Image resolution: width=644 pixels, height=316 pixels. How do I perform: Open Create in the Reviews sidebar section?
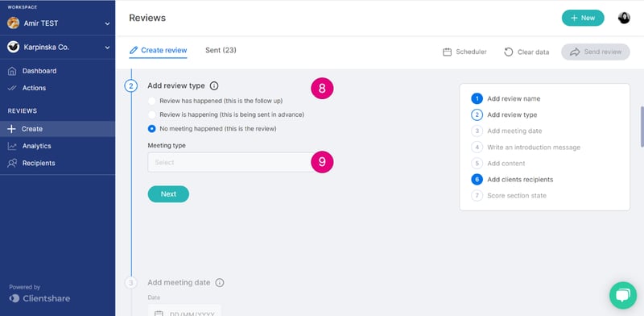click(x=57, y=129)
